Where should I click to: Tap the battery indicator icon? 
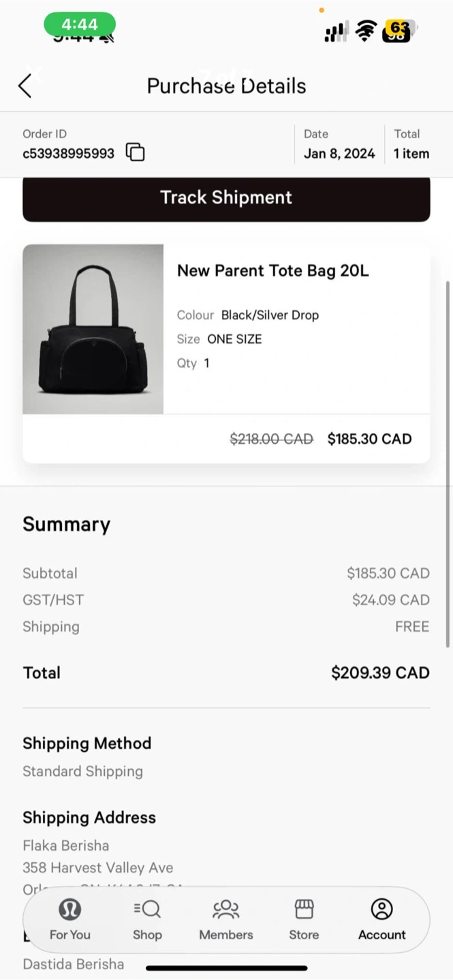(398, 31)
